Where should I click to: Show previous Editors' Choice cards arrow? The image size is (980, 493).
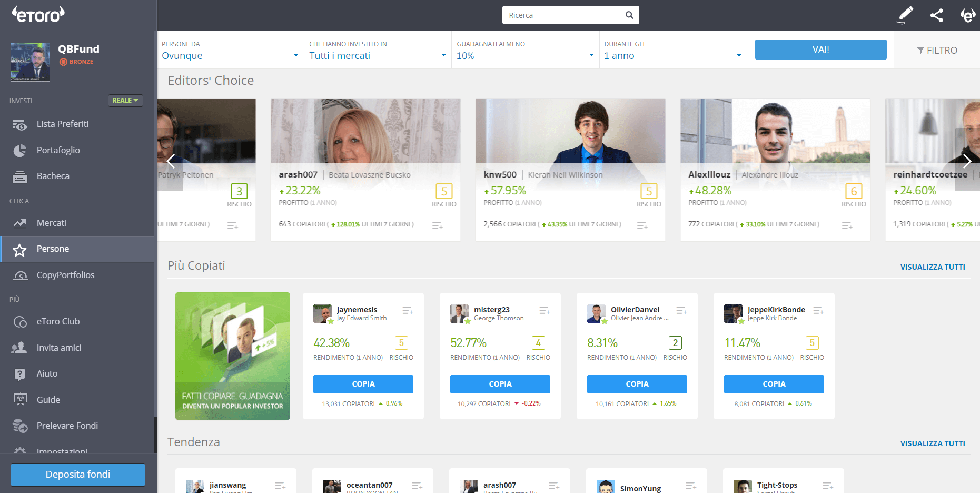pos(170,160)
